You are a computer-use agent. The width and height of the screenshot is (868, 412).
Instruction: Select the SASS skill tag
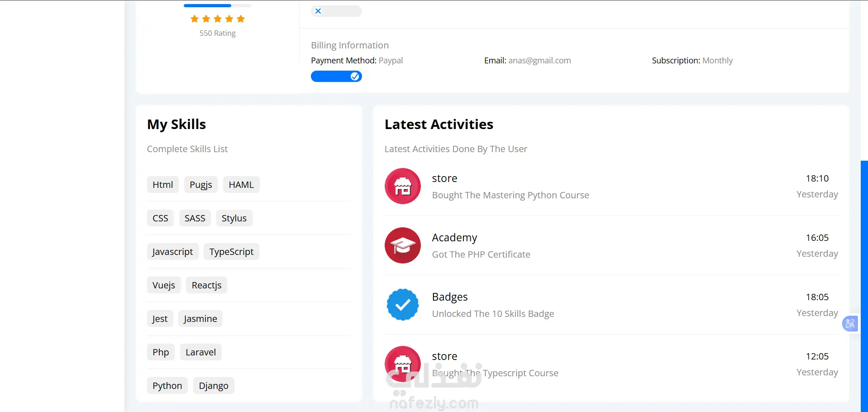195,218
